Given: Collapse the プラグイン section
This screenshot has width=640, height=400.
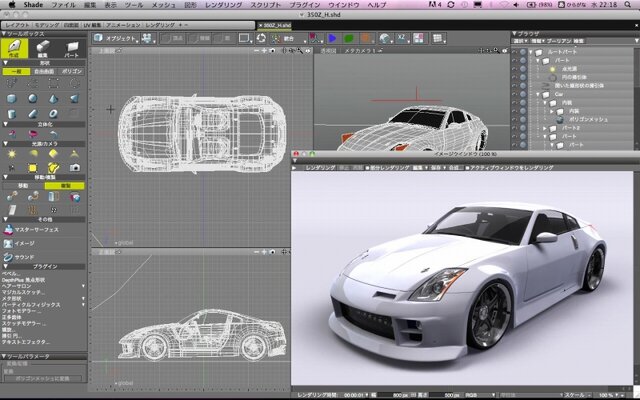Looking at the screenshot, I should [6, 266].
